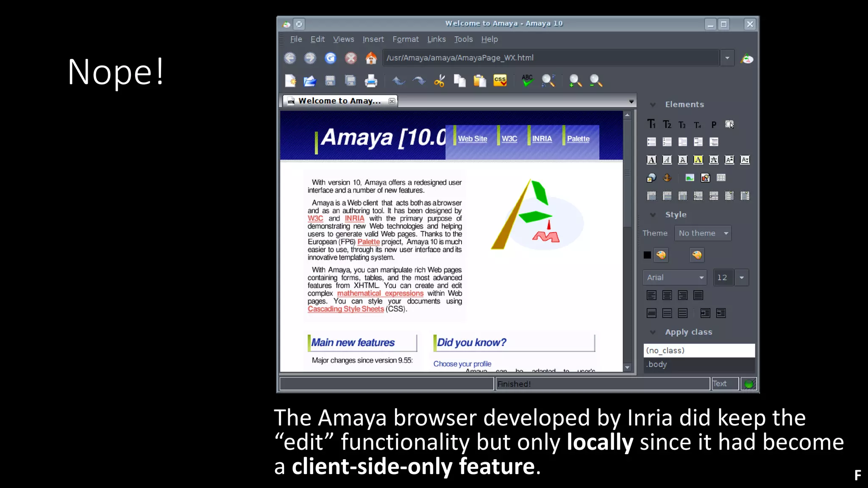Set justified text alignment
Image resolution: width=868 pixels, height=488 pixels.
[698, 295]
